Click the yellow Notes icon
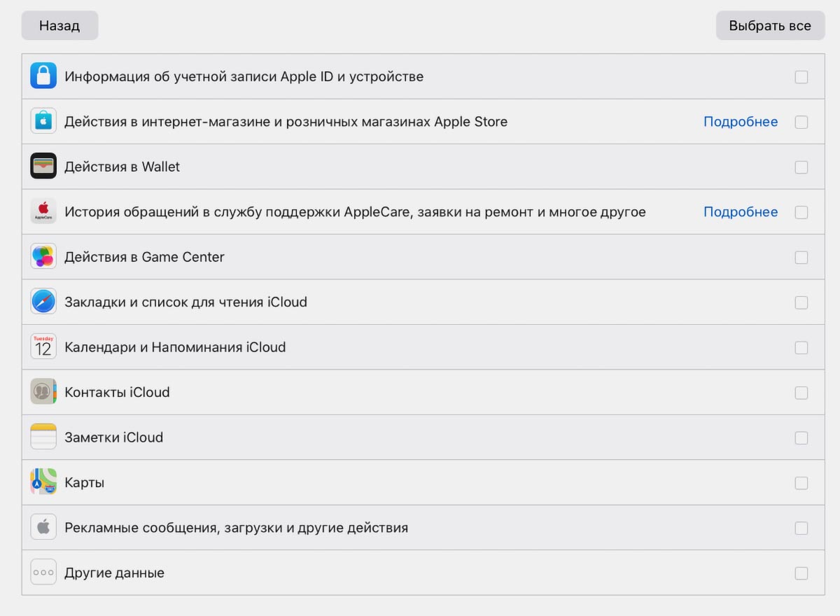Viewport: 840px width, 616px height. click(x=43, y=437)
